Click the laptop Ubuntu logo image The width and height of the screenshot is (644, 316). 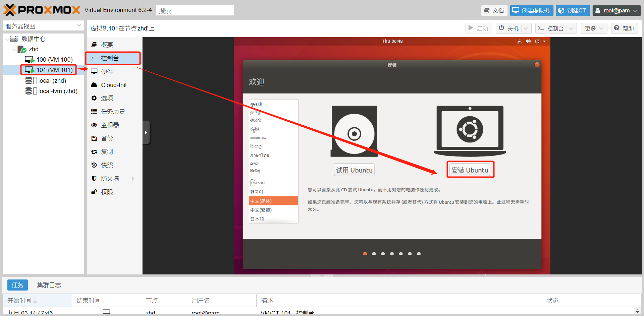pyautogui.click(x=470, y=131)
